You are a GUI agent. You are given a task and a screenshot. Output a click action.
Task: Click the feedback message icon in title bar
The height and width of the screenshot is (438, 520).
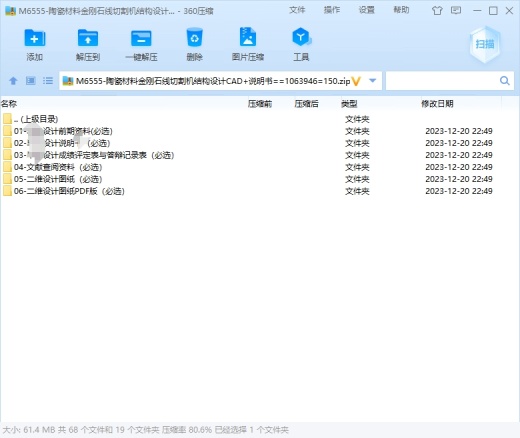coord(456,10)
